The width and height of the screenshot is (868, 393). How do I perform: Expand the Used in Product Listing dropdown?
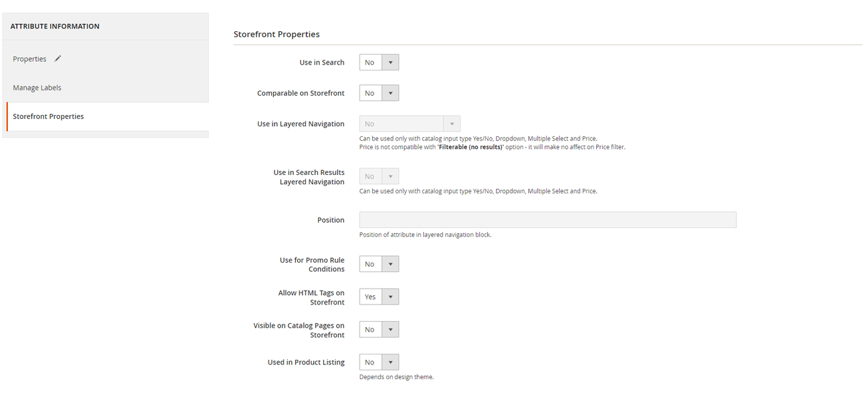click(x=391, y=362)
